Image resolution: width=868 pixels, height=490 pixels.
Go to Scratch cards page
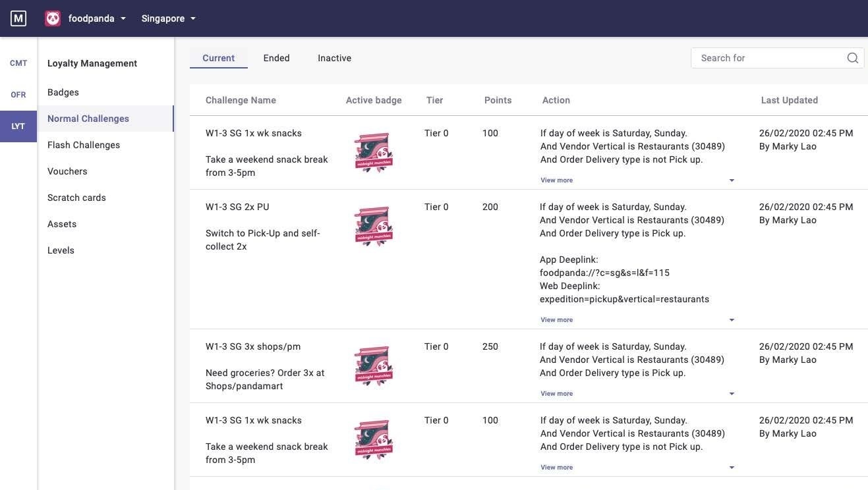click(x=76, y=198)
